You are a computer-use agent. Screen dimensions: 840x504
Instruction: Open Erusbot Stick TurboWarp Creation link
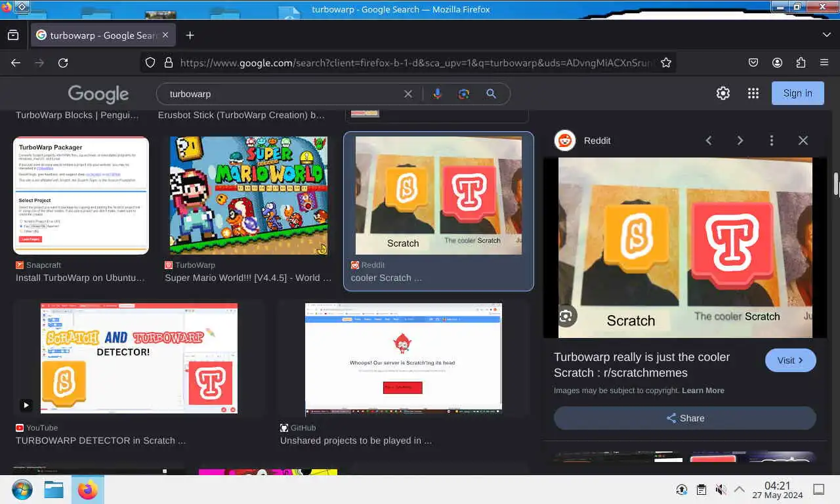pyautogui.click(x=241, y=115)
